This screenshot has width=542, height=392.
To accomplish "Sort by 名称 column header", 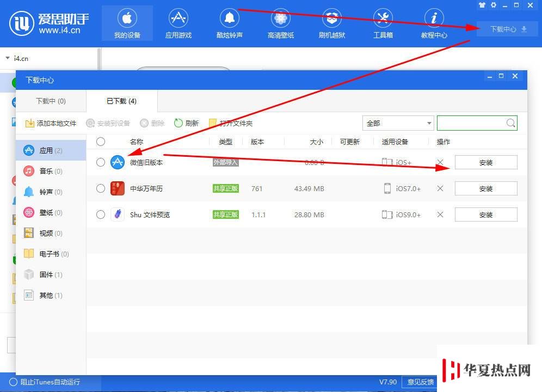I will [x=137, y=142].
